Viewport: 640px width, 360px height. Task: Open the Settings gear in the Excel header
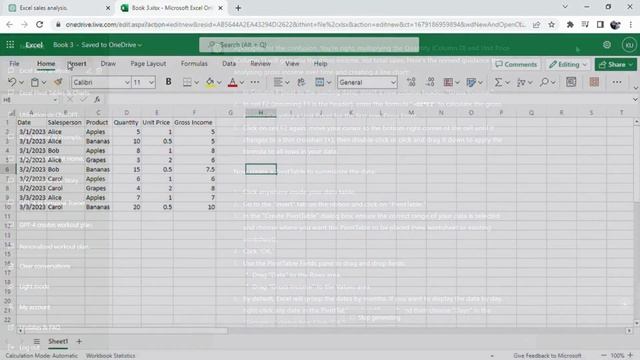click(x=607, y=45)
